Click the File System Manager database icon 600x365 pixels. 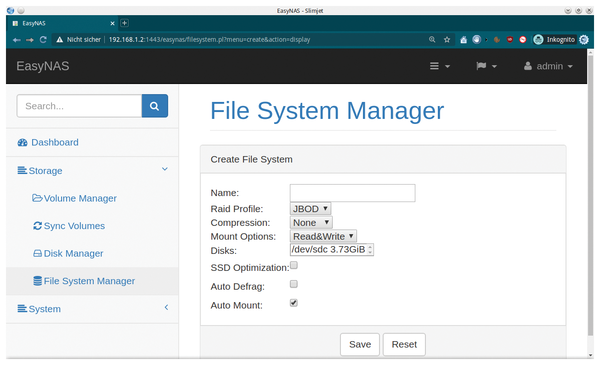pyautogui.click(x=38, y=281)
